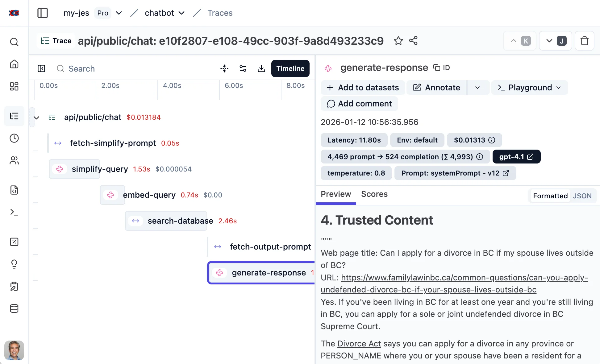Viewport: 600px width, 364px height.
Task: Open the view filter settings icon
Action: [243, 68]
